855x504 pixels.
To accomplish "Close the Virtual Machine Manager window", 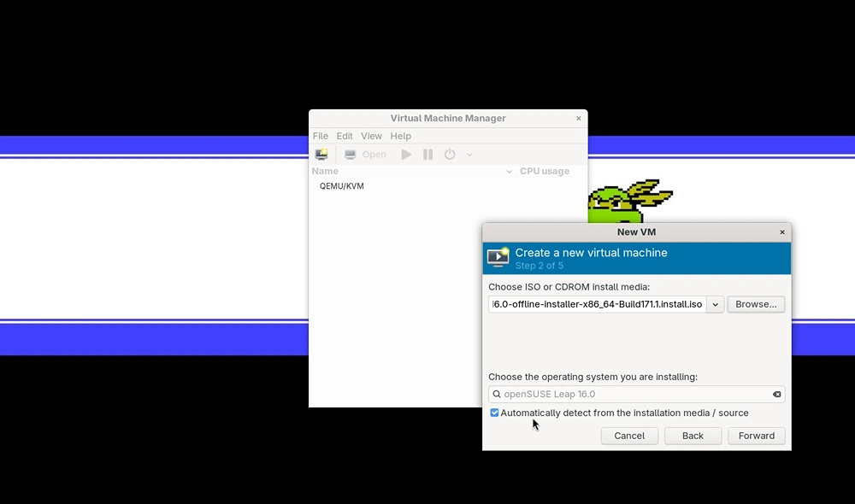I will point(579,118).
